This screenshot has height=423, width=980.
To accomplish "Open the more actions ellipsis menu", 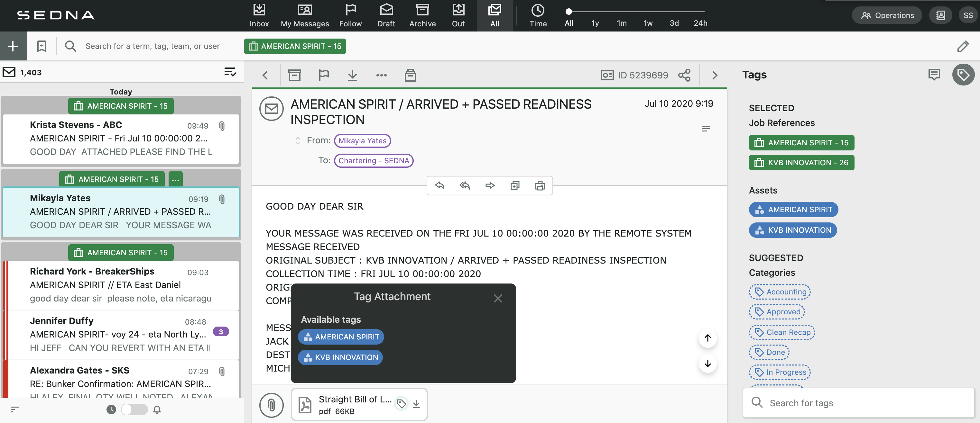I will coord(381,75).
